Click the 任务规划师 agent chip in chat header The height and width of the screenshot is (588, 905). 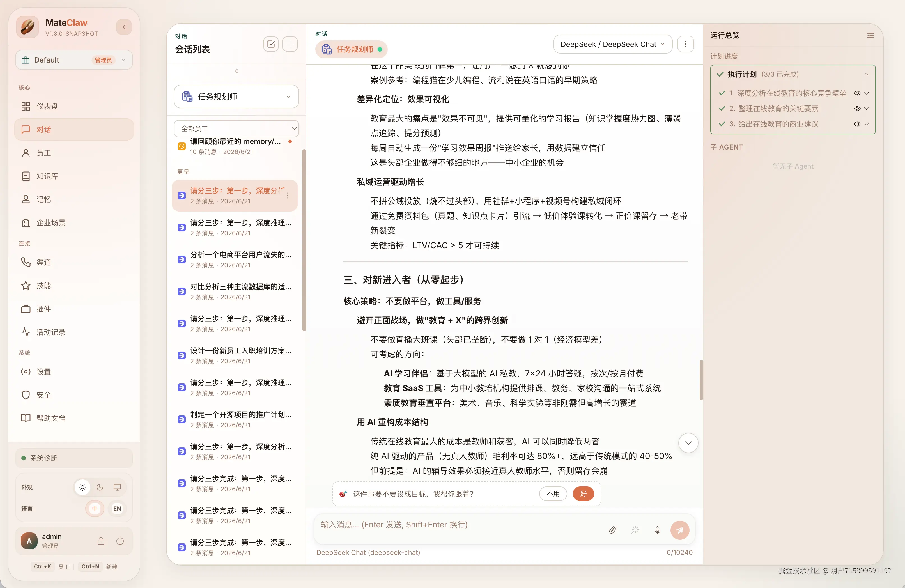pyautogui.click(x=351, y=49)
